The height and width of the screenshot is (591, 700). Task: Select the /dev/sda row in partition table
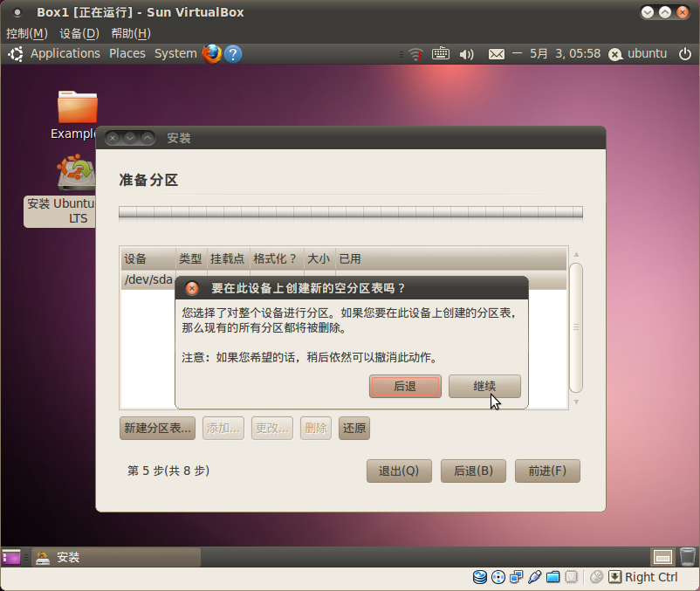click(344, 280)
